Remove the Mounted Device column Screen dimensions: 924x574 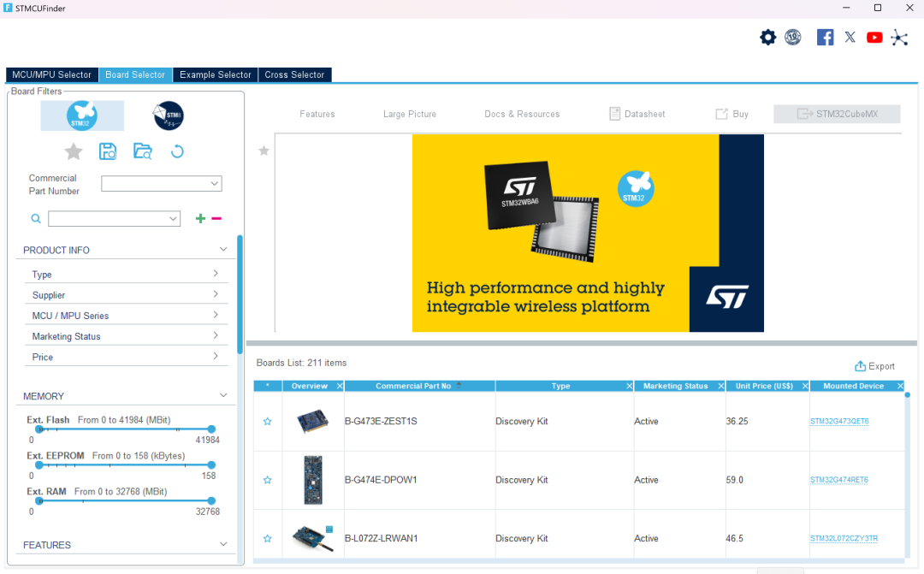point(900,386)
